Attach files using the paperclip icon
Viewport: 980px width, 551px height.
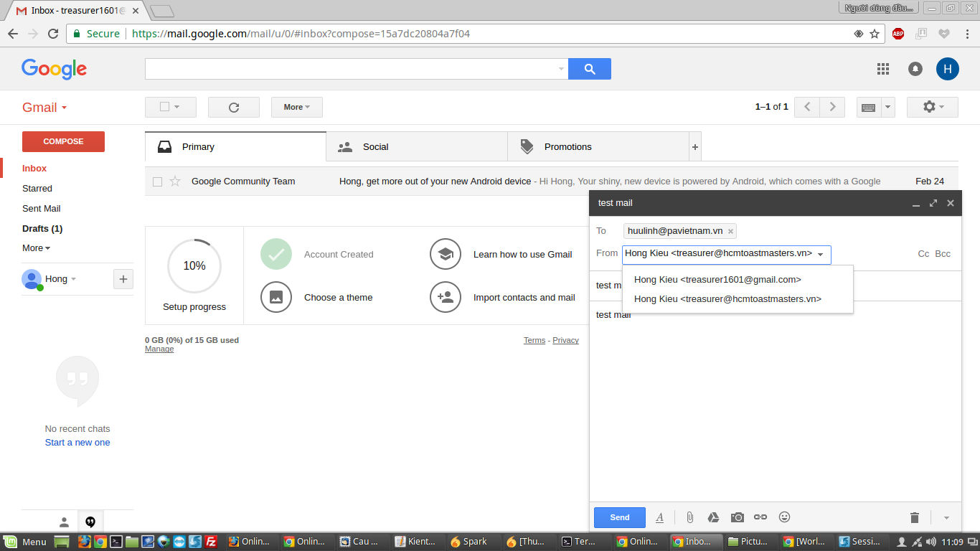[689, 517]
